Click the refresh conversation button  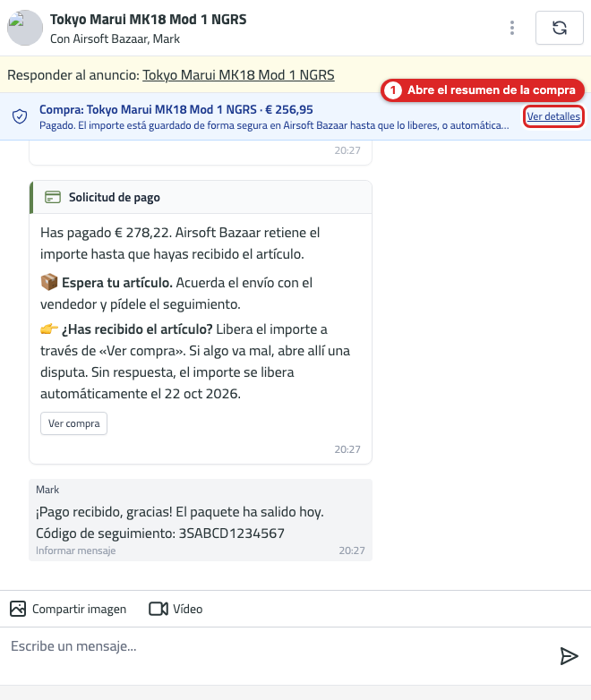(560, 28)
